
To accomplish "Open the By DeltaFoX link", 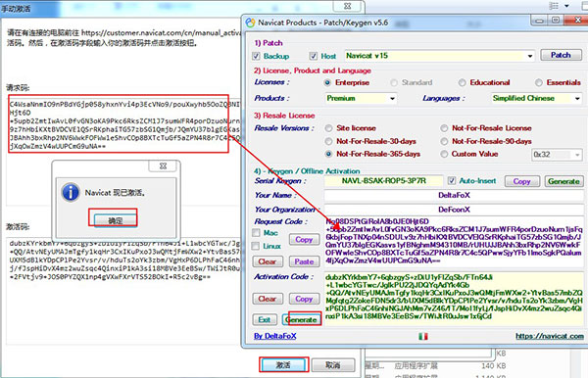I will [274, 336].
